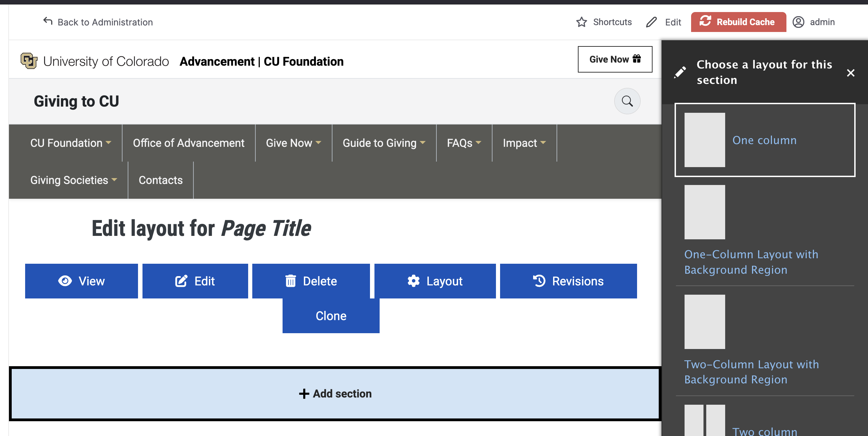Click the CU interlocking logo

tap(29, 61)
